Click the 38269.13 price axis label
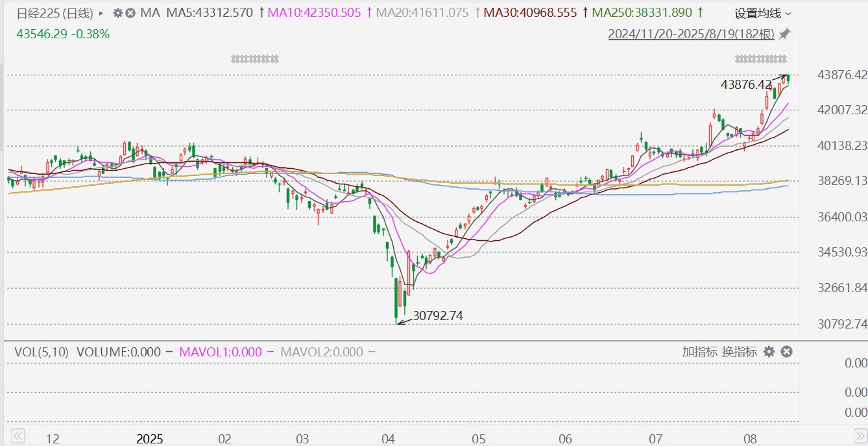Image resolution: width=868 pixels, height=446 pixels. coord(843,180)
